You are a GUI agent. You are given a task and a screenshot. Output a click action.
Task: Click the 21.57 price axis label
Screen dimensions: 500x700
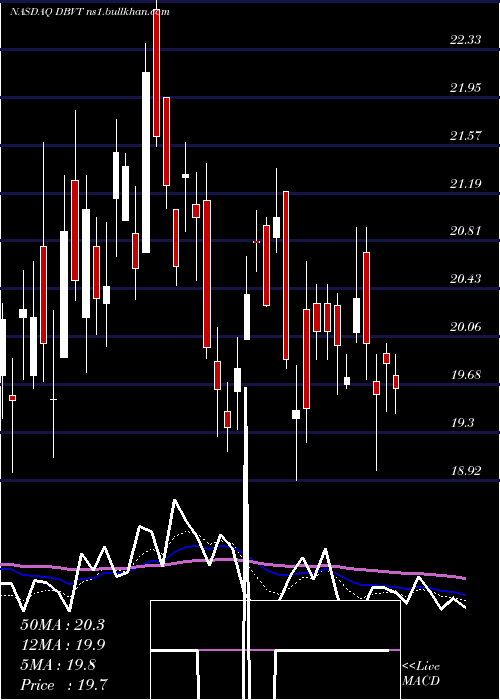466,135
